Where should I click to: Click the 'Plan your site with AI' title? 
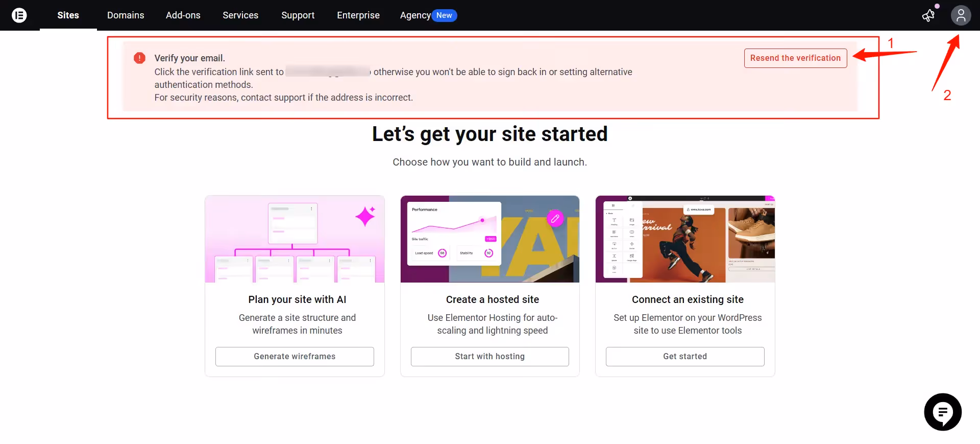pyautogui.click(x=297, y=299)
